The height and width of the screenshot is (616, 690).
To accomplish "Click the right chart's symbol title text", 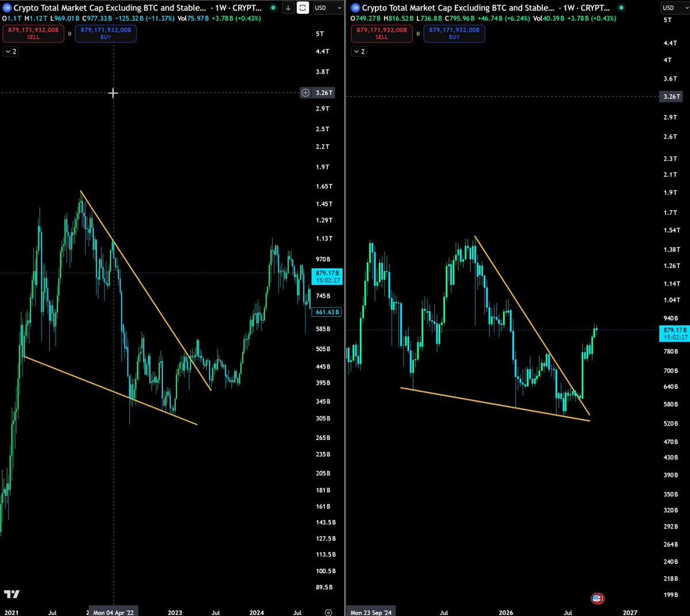I will point(458,8).
